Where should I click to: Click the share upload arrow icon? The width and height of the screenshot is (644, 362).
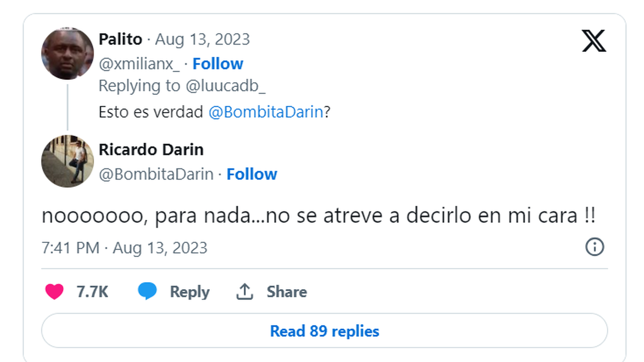coord(244,292)
